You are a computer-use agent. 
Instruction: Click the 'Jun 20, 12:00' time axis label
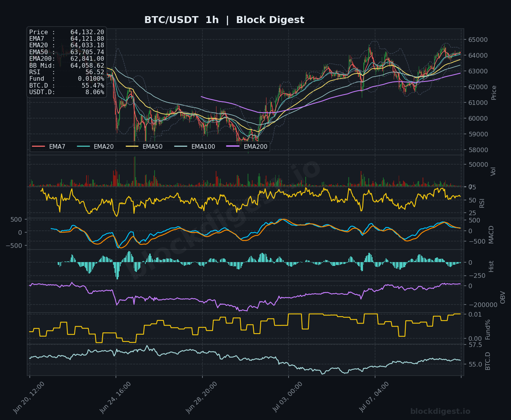click(29, 397)
